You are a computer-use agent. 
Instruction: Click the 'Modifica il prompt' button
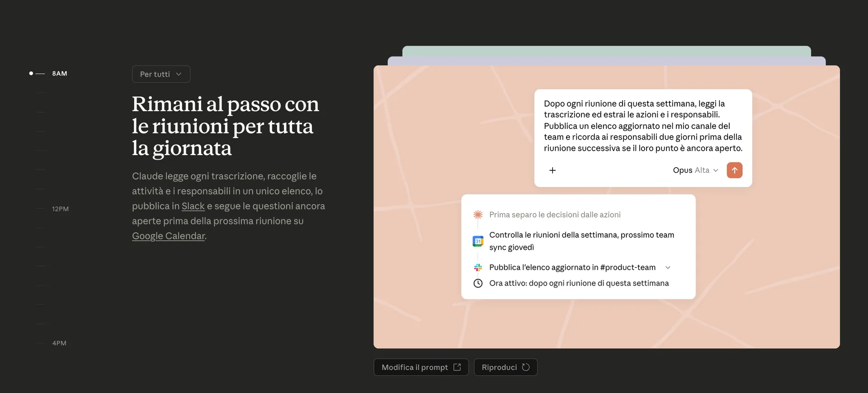click(421, 367)
